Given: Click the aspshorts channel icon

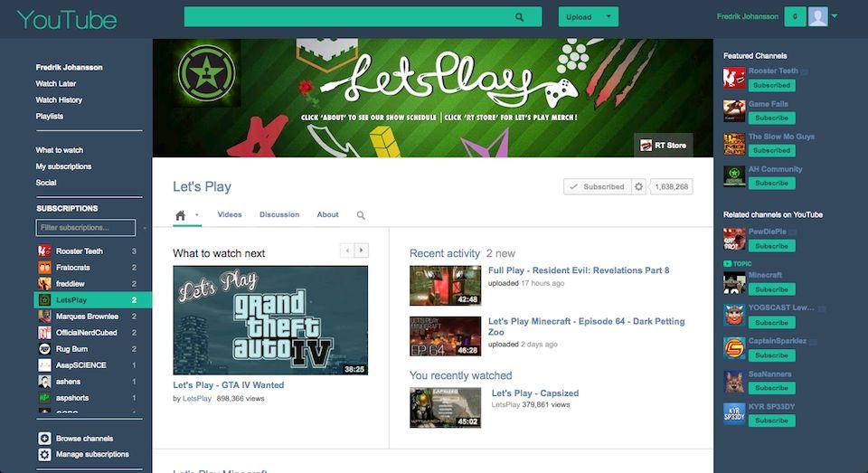Looking at the screenshot, I should coord(45,398).
